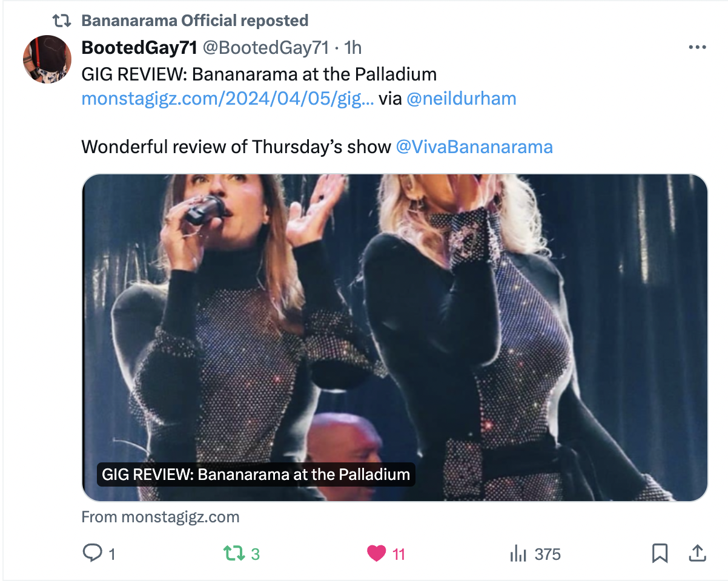Open the three-dot More options menu
The width and height of the screenshot is (728, 581).
click(x=697, y=48)
